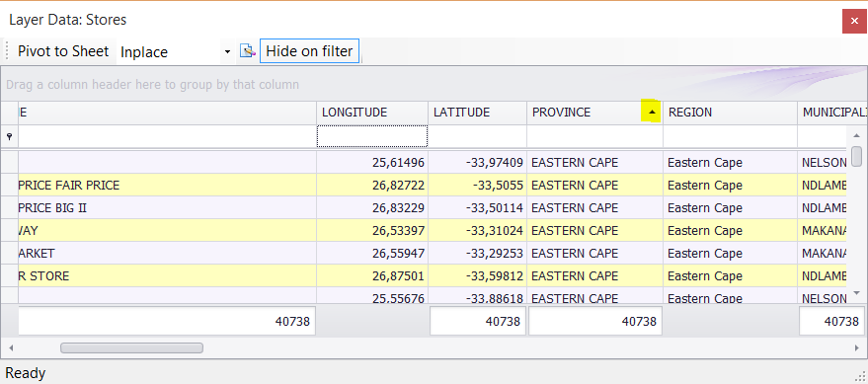Select latitude value -33,31024
868x384 pixels.
pos(477,231)
